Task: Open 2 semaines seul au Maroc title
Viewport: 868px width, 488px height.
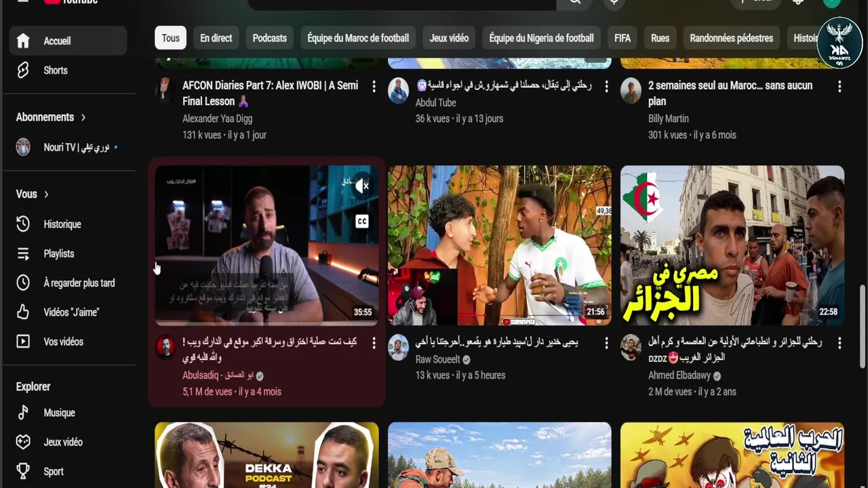Action: point(730,94)
